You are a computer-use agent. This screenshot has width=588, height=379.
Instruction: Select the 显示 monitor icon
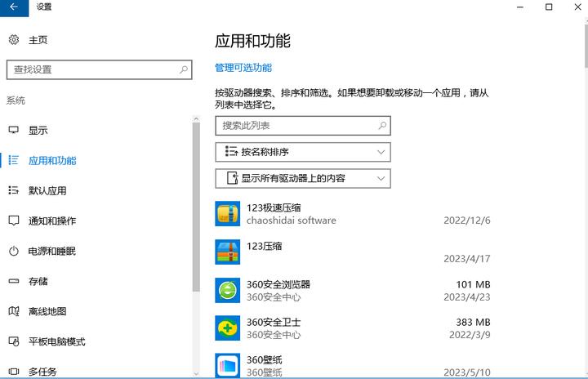point(14,130)
